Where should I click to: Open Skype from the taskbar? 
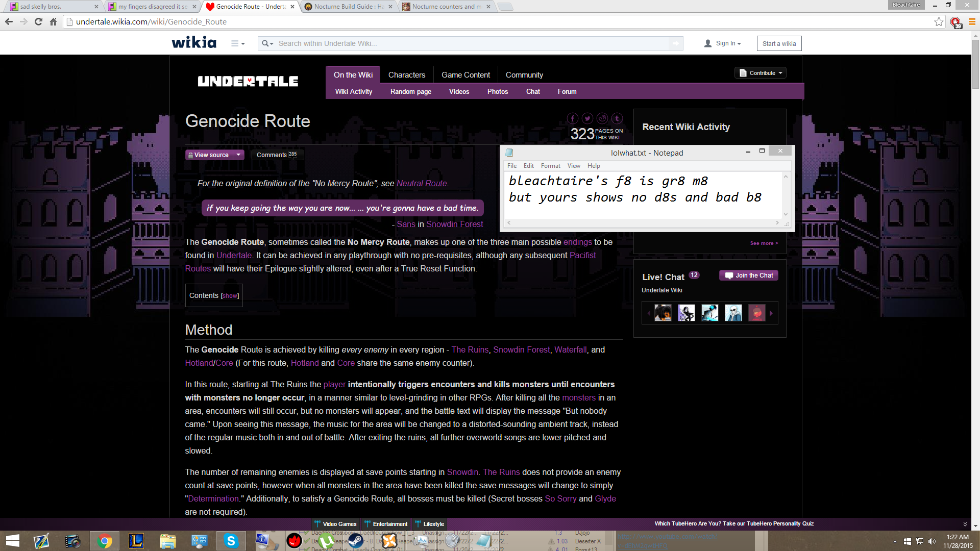tap(231, 540)
